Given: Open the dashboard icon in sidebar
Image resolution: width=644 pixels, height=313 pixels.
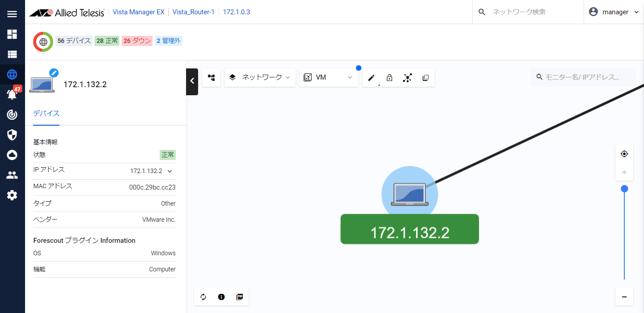Looking at the screenshot, I should tap(12, 34).
